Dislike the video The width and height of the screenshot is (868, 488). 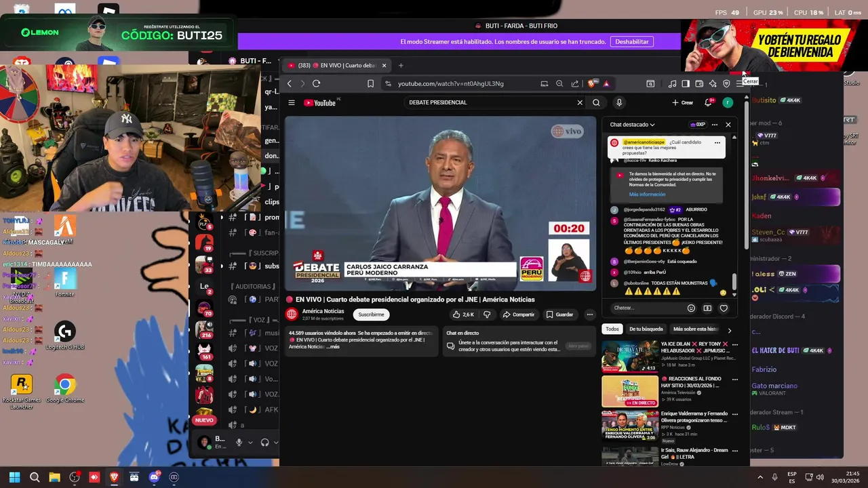[x=487, y=314]
